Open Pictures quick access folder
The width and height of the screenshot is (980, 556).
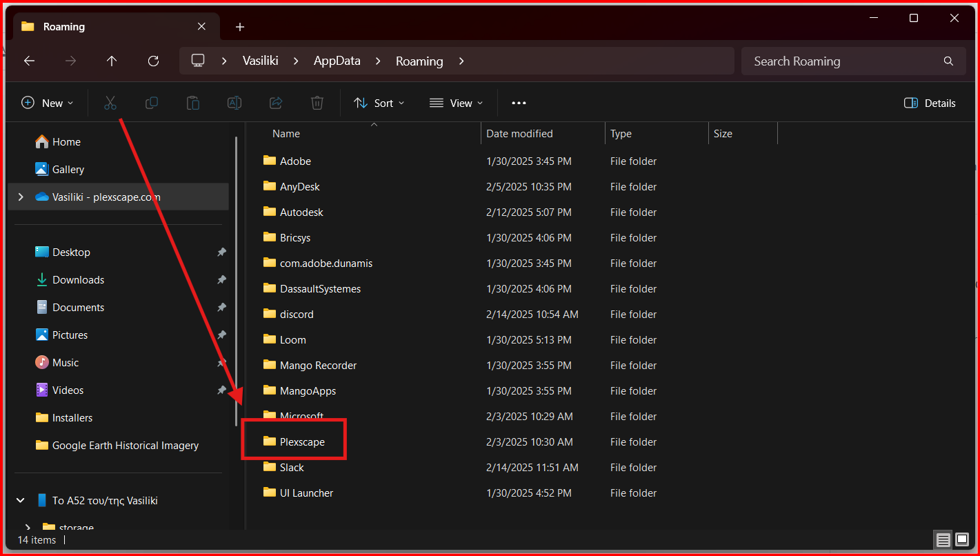[x=61, y=335]
